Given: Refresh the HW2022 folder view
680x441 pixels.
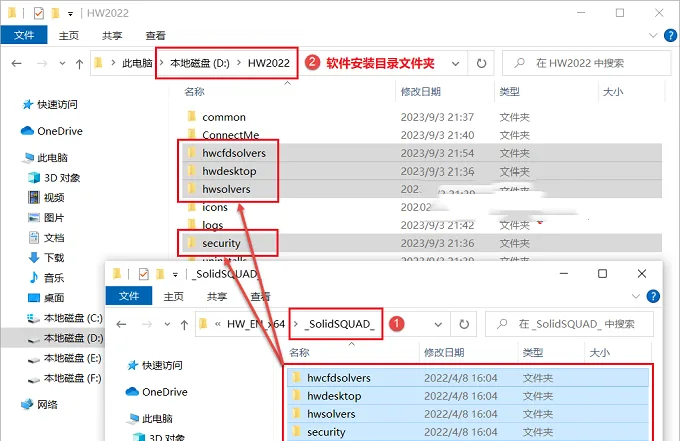Looking at the screenshot, I should (481, 64).
